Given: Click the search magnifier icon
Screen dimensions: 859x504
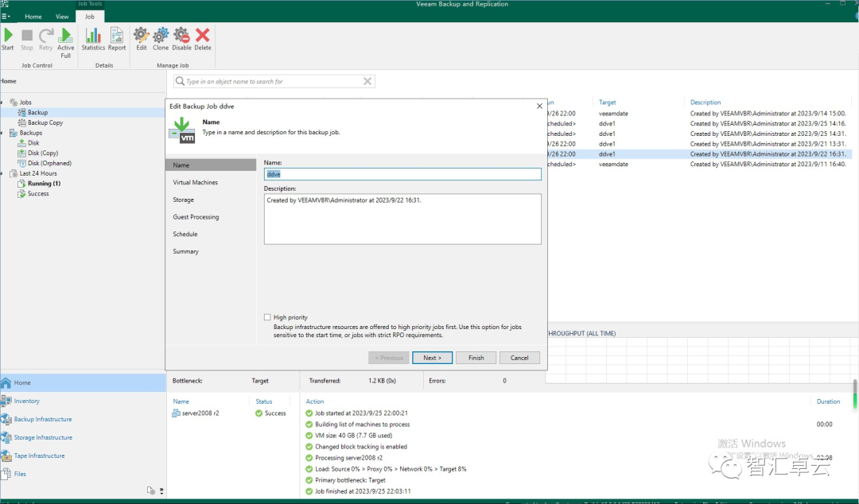Looking at the screenshot, I should click(x=180, y=81).
